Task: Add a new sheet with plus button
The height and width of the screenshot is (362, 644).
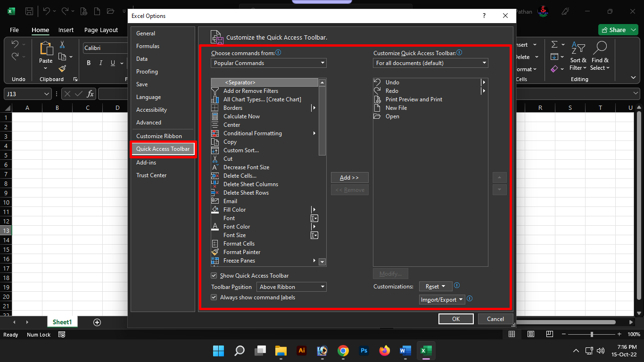Action: (97, 322)
